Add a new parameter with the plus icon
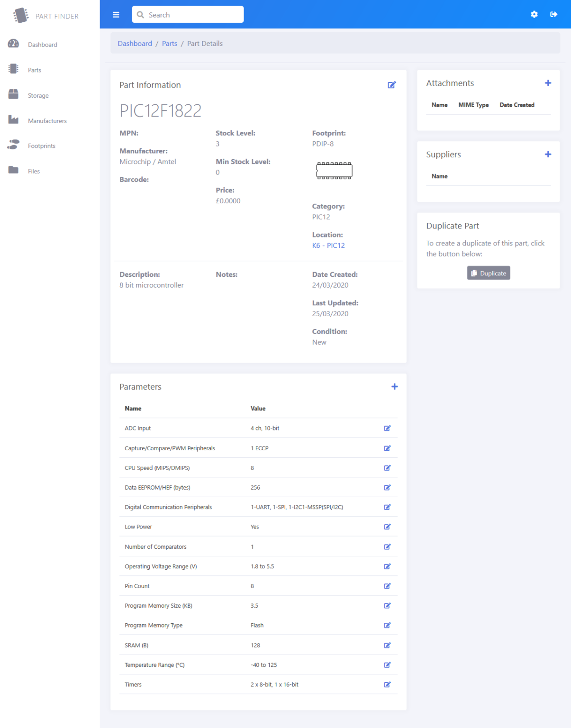Screen dimensions: 571x728 394,386
